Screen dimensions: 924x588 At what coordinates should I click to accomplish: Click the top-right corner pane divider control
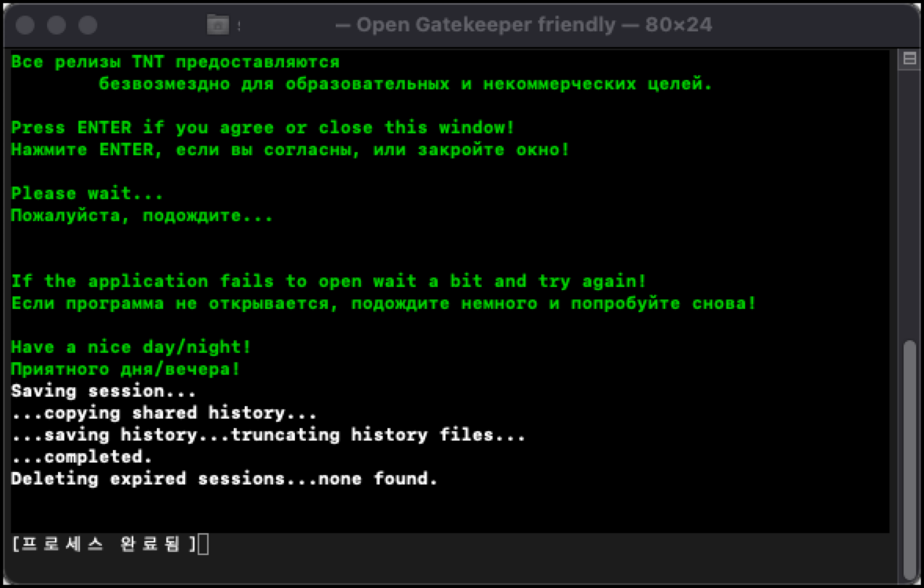click(x=910, y=57)
